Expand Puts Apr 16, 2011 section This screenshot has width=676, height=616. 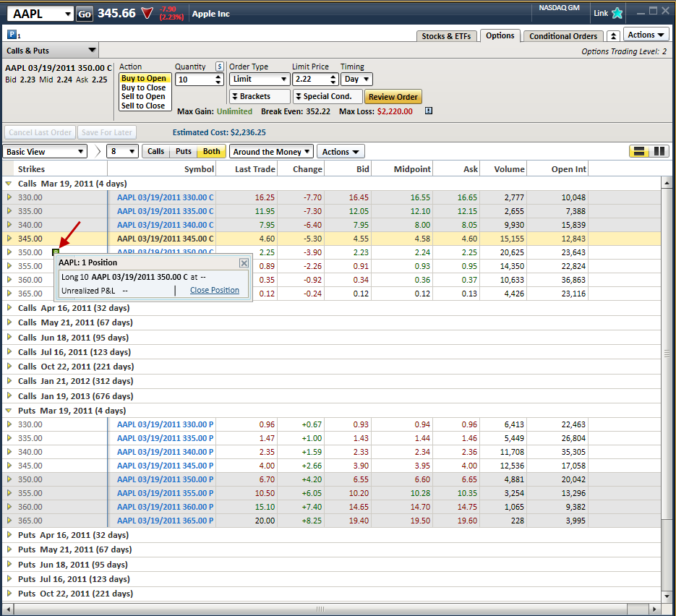[9, 535]
